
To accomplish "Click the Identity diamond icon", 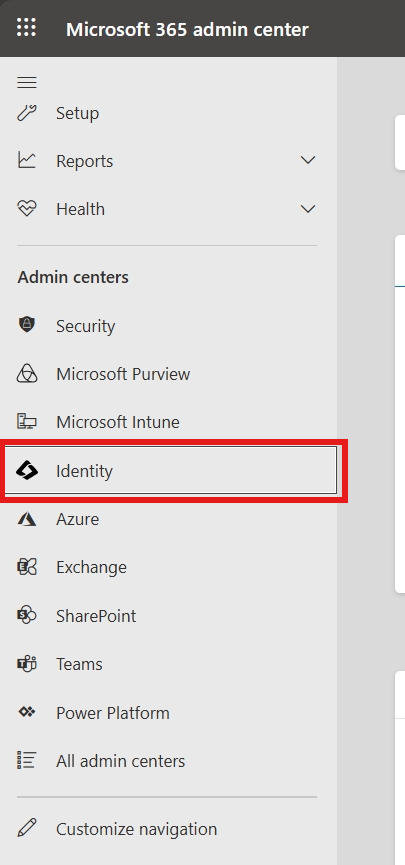I will click(x=26, y=471).
